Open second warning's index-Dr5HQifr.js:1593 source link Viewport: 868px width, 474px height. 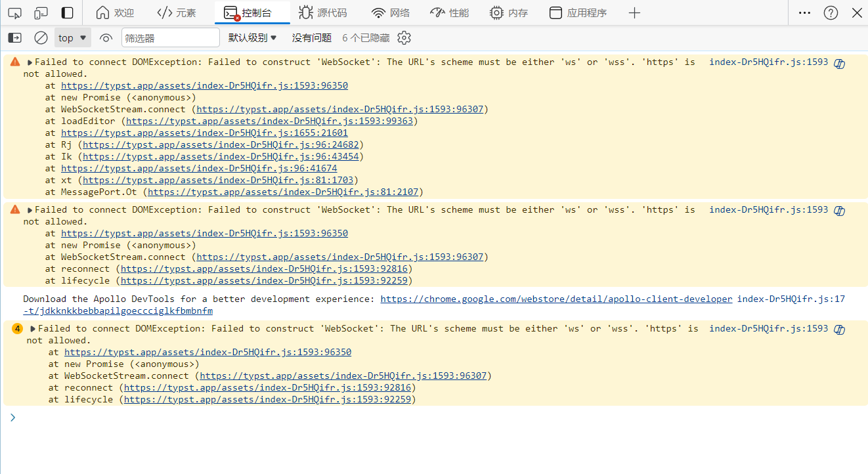pos(769,209)
